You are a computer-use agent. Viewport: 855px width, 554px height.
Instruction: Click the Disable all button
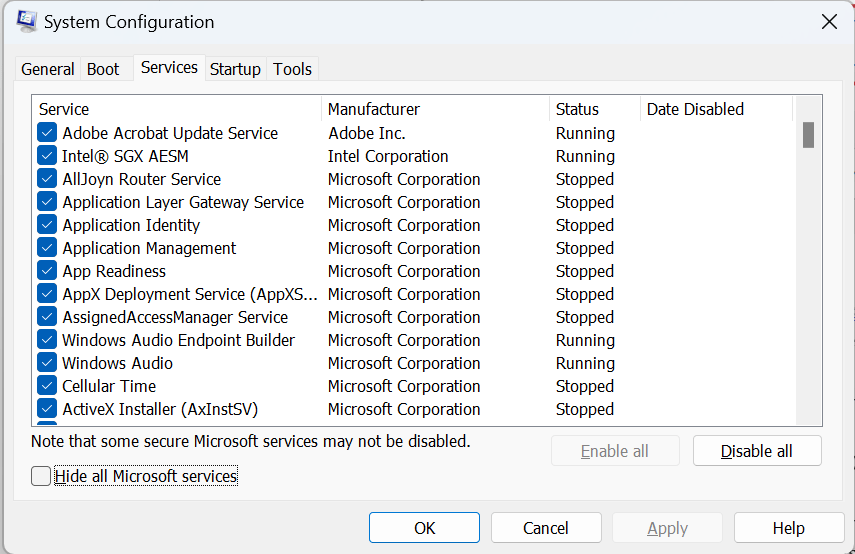[757, 451]
